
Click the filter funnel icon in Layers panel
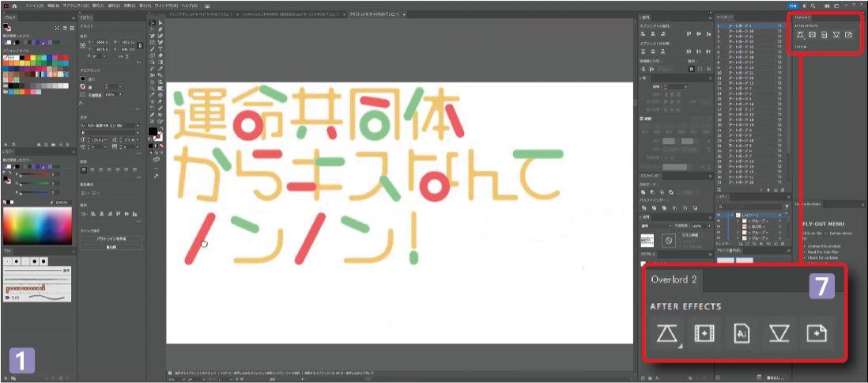point(787,207)
